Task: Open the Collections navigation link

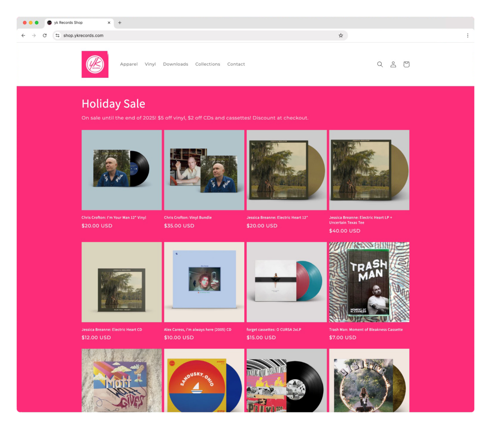Action: pos(207,64)
